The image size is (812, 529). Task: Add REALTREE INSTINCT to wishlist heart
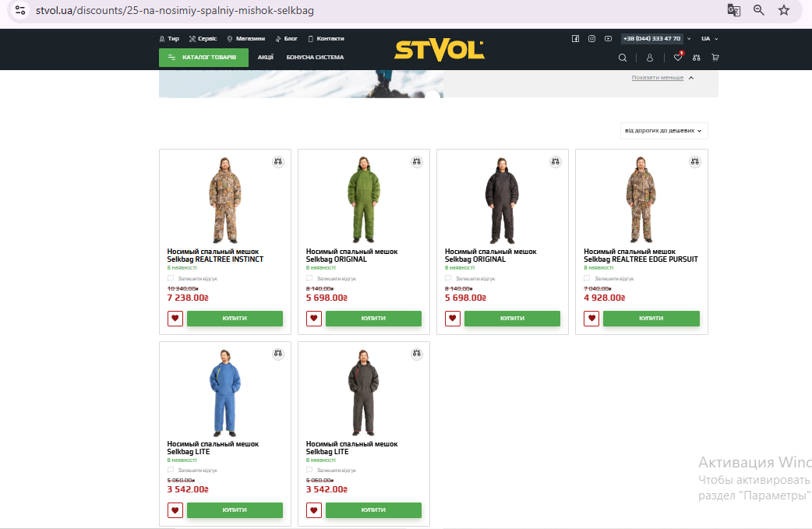point(175,319)
